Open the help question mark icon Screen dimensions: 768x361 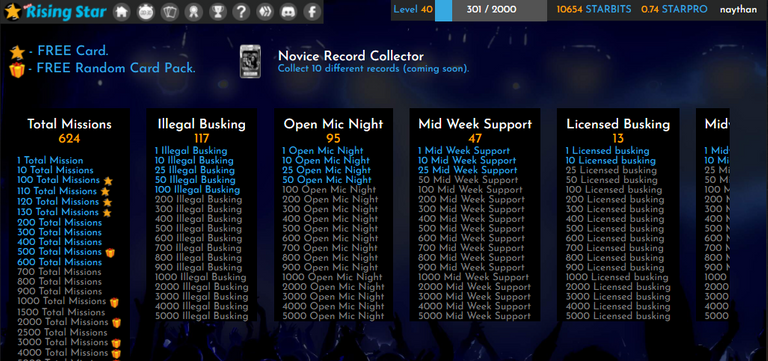241,12
